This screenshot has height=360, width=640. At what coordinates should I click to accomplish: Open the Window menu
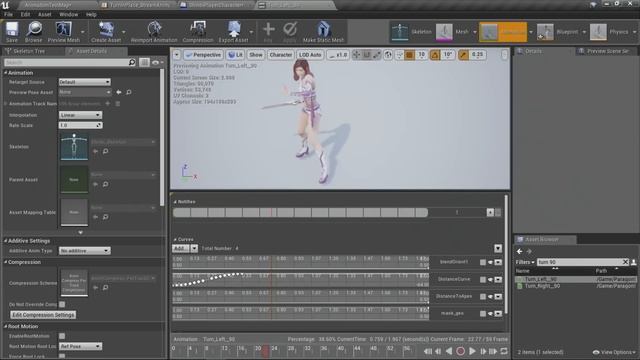click(69, 14)
